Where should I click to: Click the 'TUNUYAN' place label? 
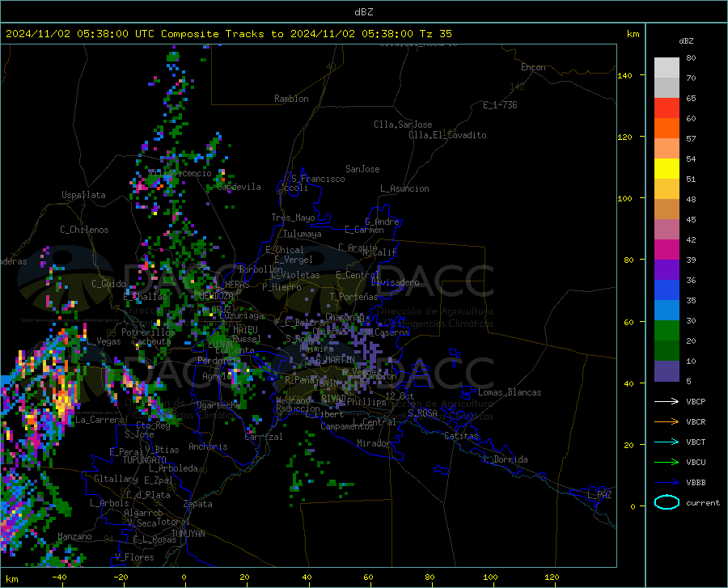coord(188,534)
